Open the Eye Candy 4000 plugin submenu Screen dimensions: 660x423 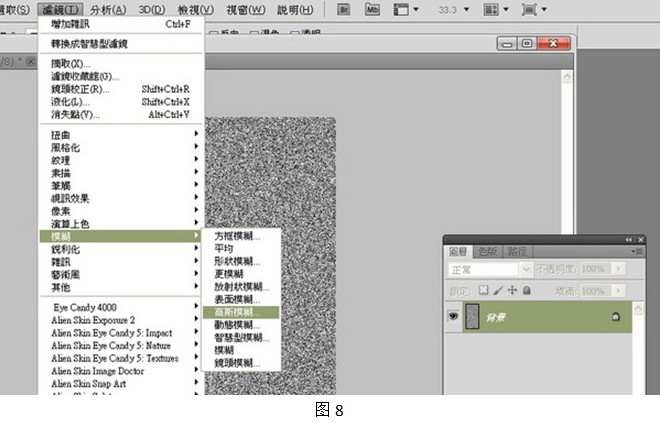click(121, 307)
